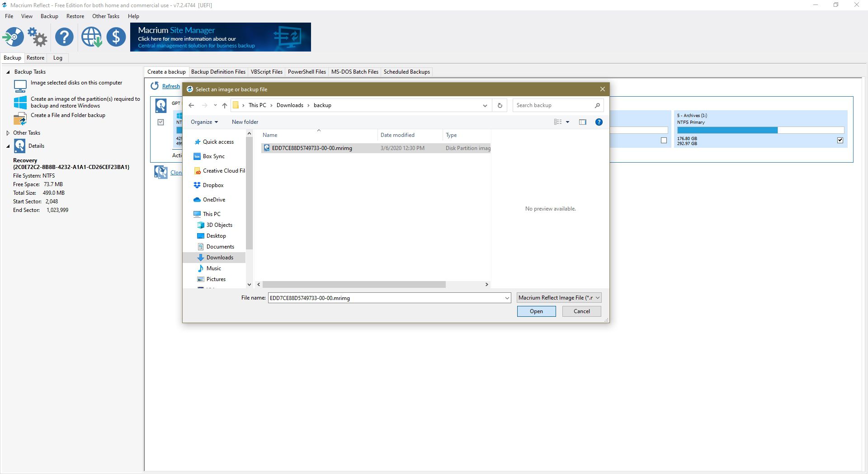Click the File name text field
This screenshot has width=868, height=474.
tap(386, 298)
